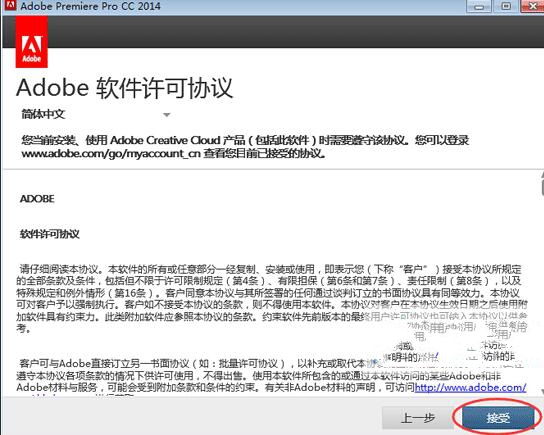Close the Premiere Pro installer window

(x=533, y=6)
